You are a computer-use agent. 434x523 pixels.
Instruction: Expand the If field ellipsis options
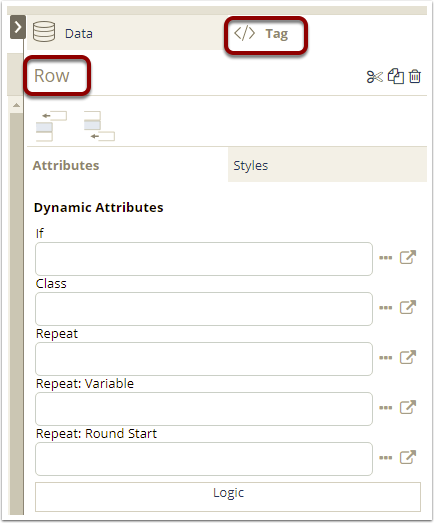[x=386, y=257]
